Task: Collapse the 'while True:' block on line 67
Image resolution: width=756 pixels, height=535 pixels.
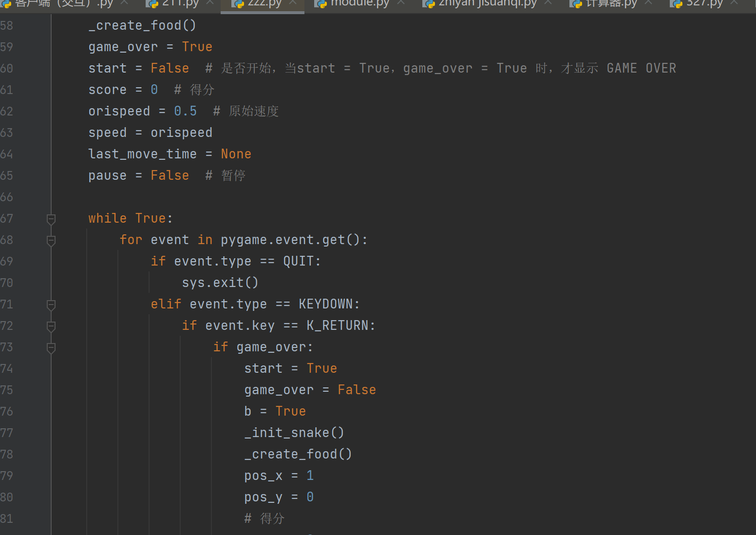Action: [51, 219]
